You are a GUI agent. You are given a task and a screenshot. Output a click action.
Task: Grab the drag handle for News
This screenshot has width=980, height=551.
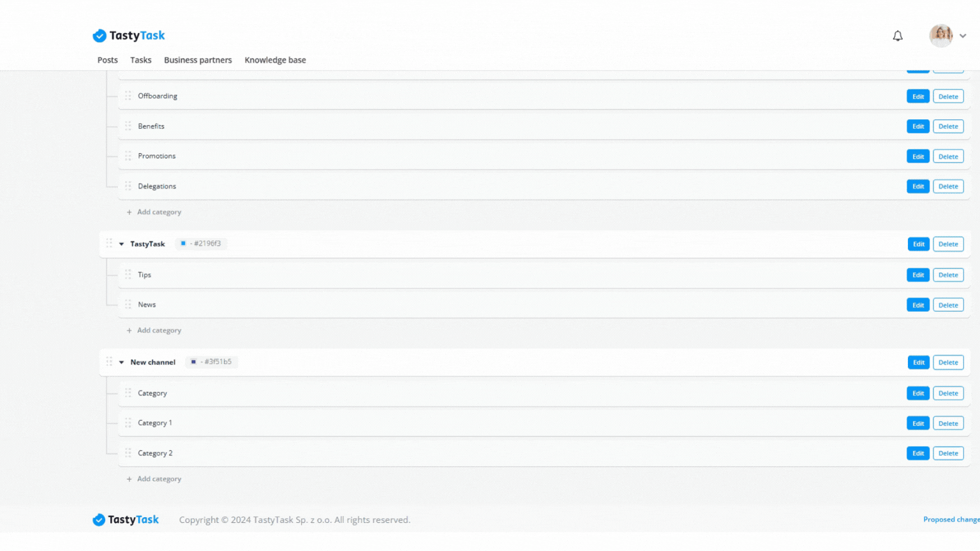[128, 304]
